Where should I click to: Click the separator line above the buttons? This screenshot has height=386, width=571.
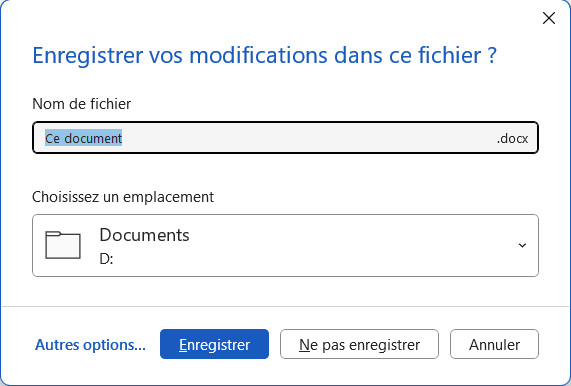[285, 306]
